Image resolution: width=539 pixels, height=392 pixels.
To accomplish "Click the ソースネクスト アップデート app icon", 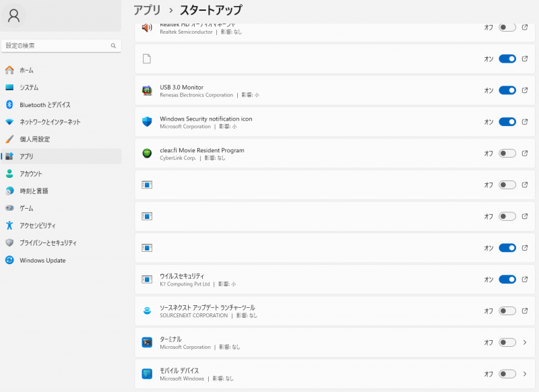I will click(147, 311).
